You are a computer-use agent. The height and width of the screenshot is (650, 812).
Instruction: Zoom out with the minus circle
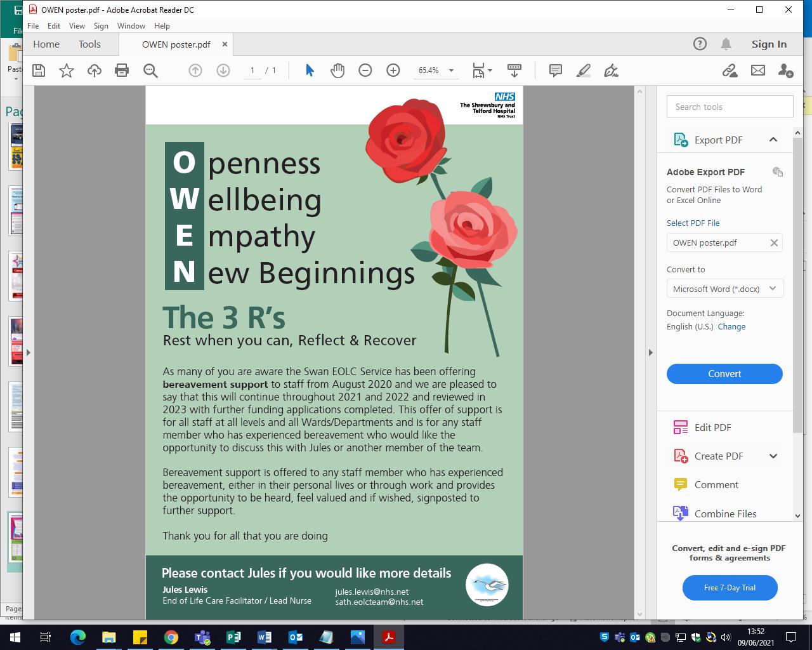365,70
